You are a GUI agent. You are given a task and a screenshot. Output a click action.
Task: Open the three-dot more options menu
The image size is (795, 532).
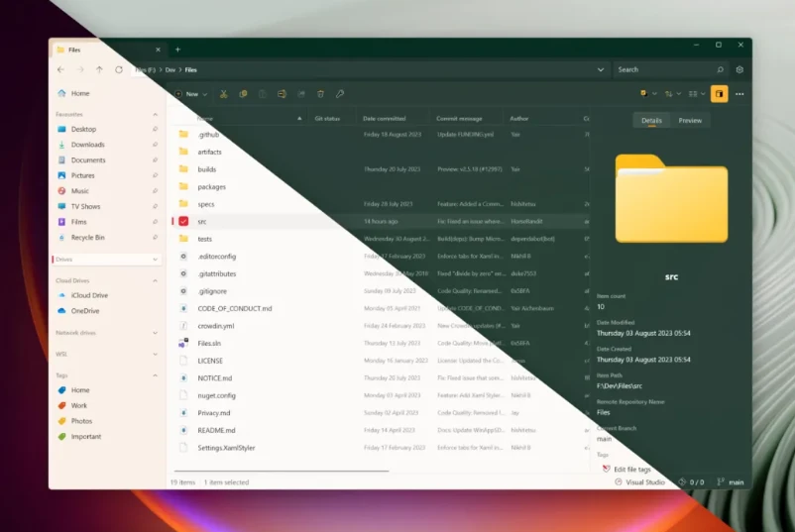[x=739, y=94]
